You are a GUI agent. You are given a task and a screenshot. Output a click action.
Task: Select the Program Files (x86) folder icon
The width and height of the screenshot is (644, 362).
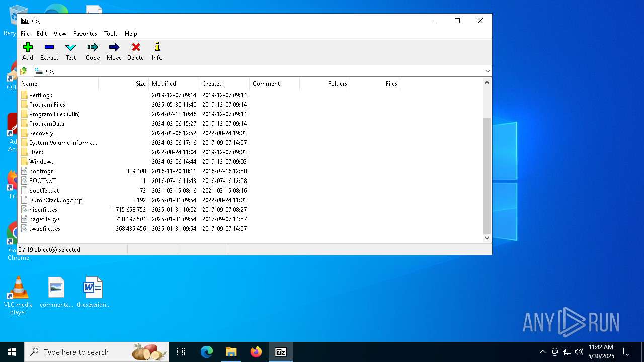coord(24,114)
